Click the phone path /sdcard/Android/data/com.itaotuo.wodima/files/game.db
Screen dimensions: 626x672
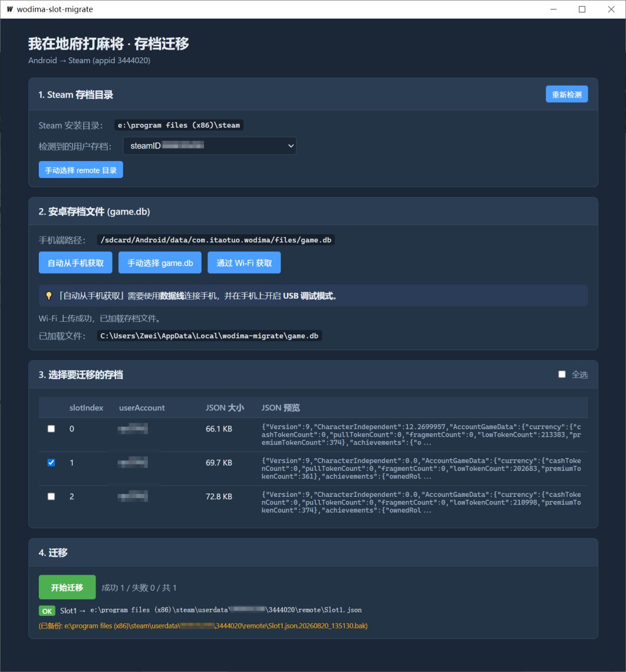(x=216, y=240)
